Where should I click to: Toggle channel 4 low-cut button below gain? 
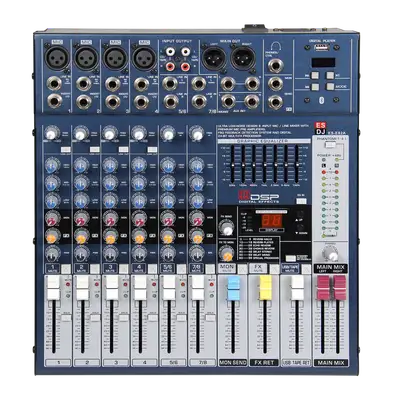click(x=152, y=149)
